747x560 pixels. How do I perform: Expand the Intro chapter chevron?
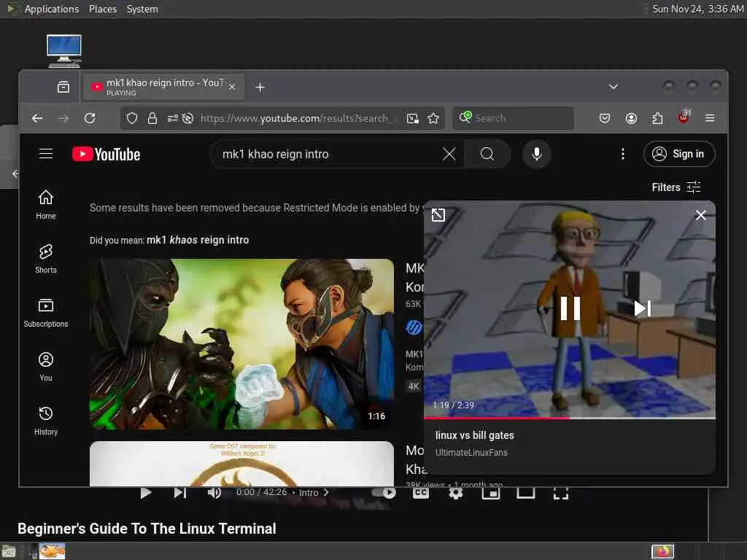point(326,492)
